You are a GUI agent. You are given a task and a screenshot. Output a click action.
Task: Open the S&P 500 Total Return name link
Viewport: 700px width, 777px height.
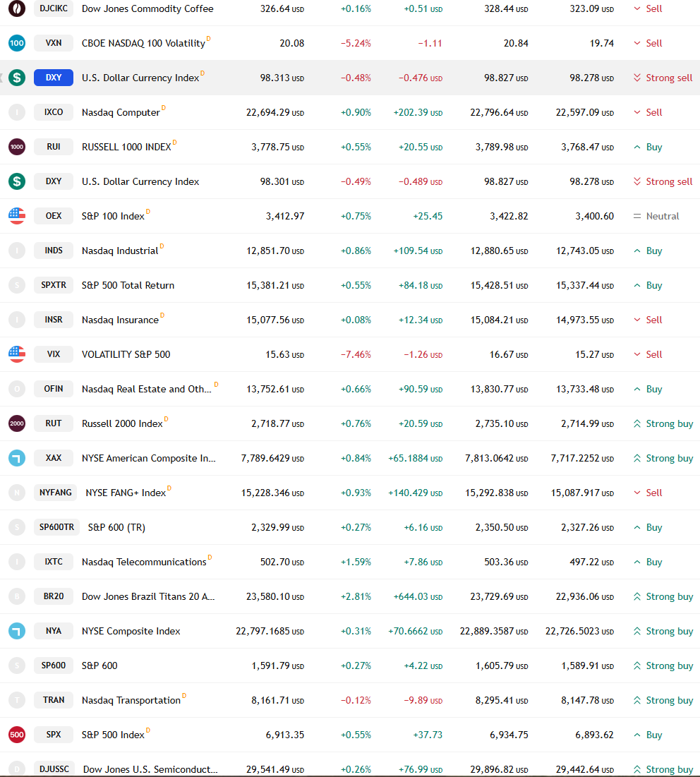(128, 285)
